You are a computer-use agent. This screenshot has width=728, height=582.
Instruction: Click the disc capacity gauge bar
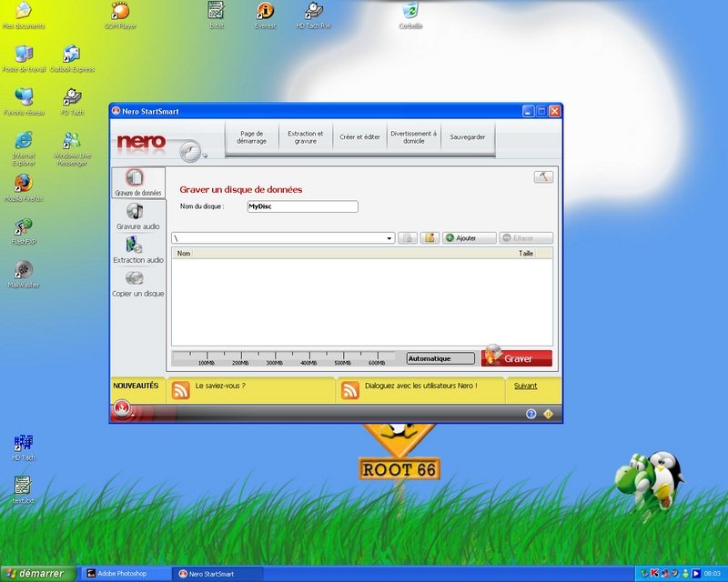click(x=283, y=359)
